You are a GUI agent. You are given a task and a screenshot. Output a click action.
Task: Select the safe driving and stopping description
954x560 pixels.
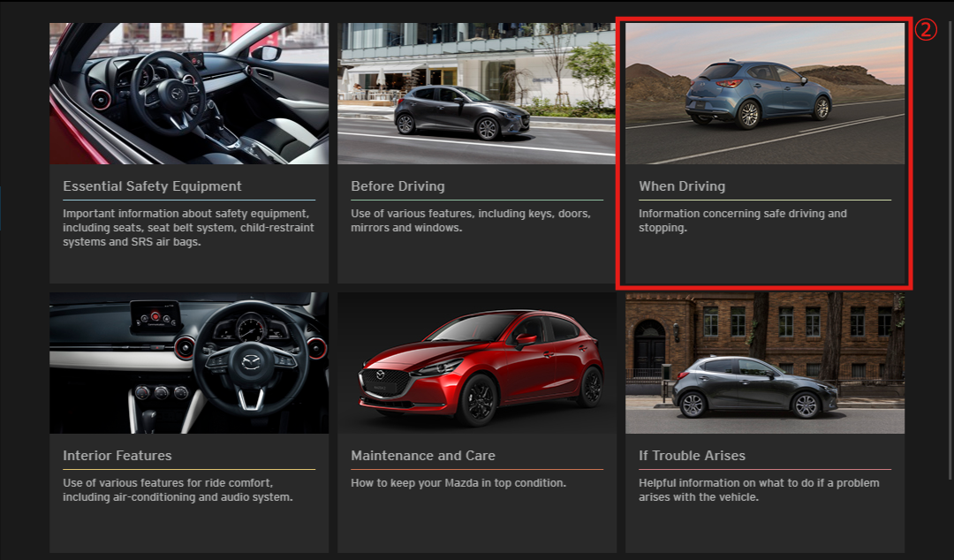click(x=742, y=221)
